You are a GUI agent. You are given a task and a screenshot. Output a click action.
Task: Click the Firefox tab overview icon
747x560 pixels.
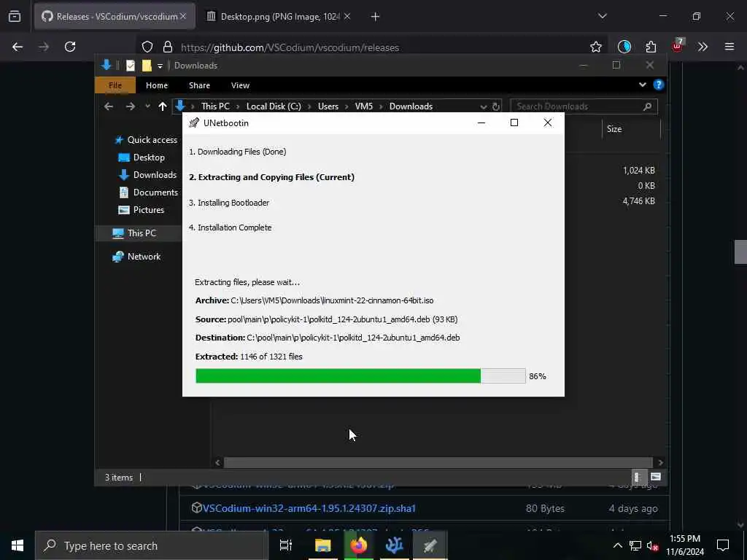coord(15,17)
